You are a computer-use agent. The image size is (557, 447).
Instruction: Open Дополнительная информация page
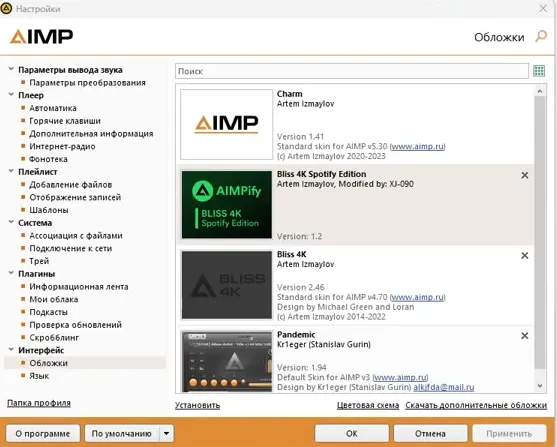[91, 134]
